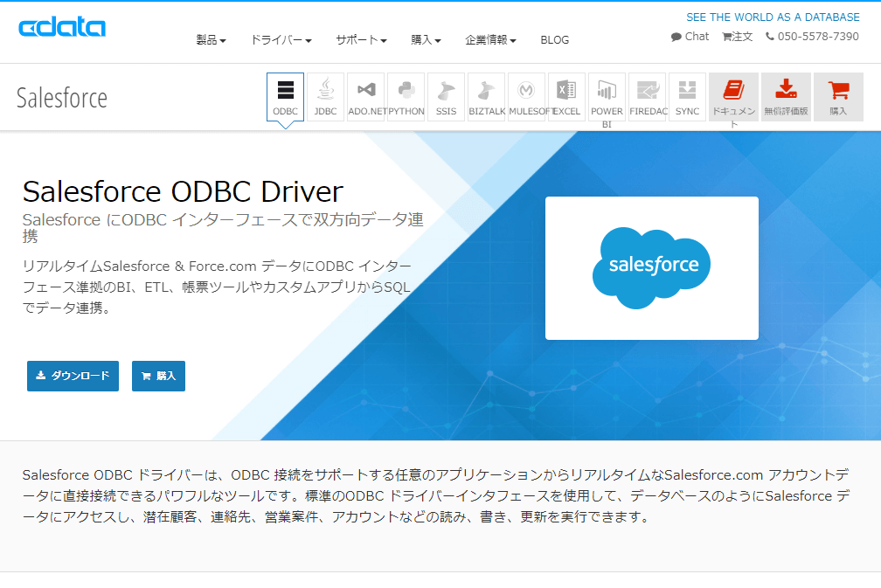Select the Power BI connector icon
881x588 pixels.
pos(607,97)
